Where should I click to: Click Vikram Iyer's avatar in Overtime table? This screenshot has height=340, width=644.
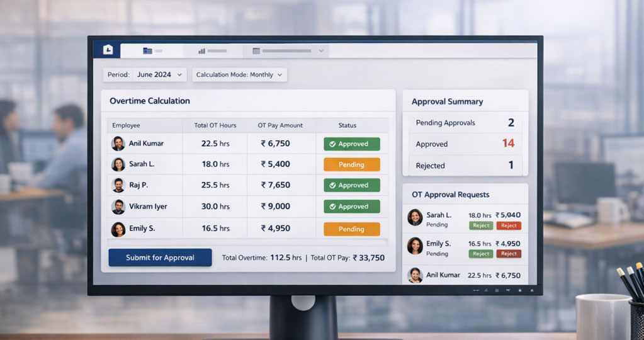click(118, 207)
